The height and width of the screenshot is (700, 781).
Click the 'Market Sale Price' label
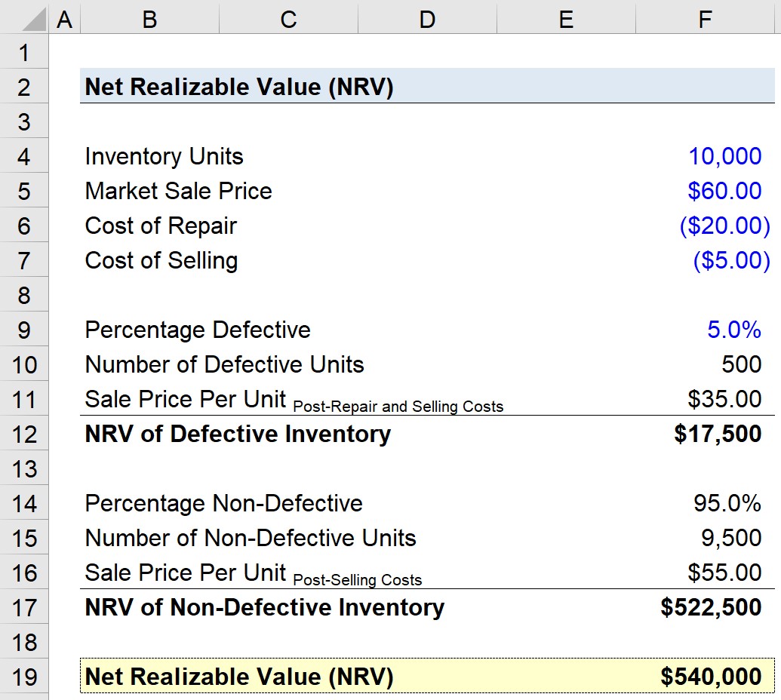coord(178,191)
